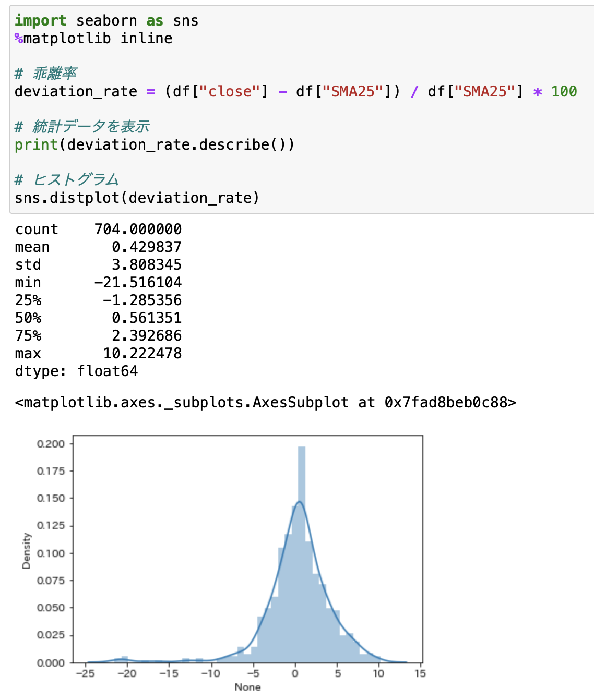Click the mean value 0.429837

(147, 247)
